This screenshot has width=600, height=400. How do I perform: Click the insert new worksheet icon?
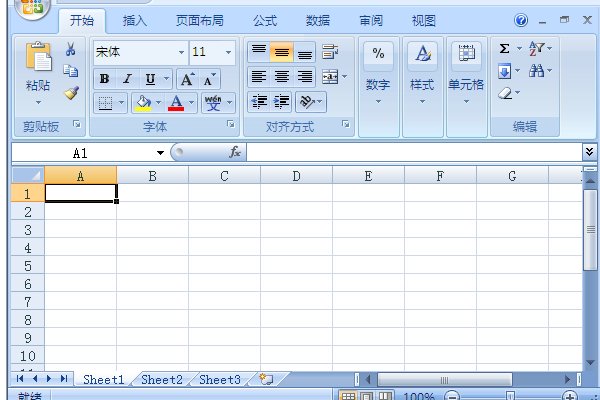(266, 379)
